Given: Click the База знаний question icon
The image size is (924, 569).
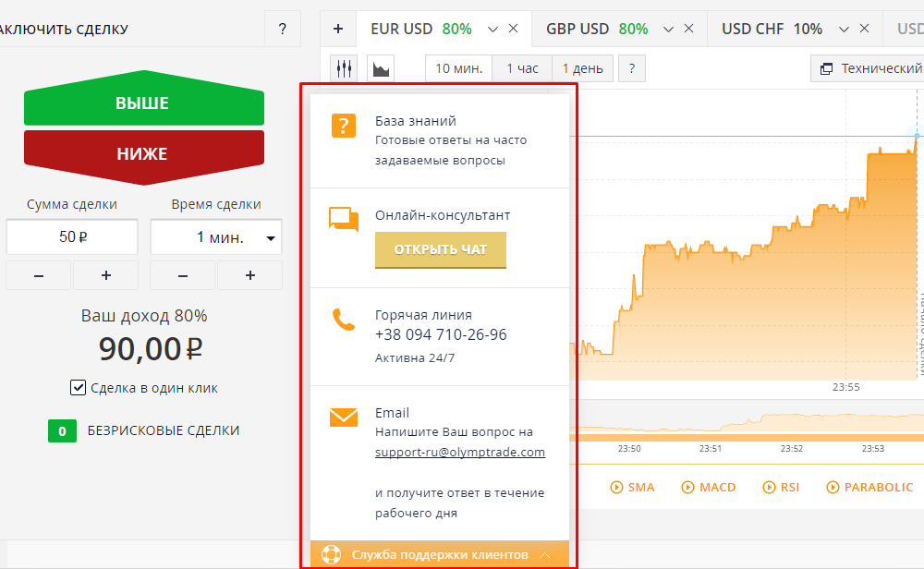Looking at the screenshot, I should point(344,126).
